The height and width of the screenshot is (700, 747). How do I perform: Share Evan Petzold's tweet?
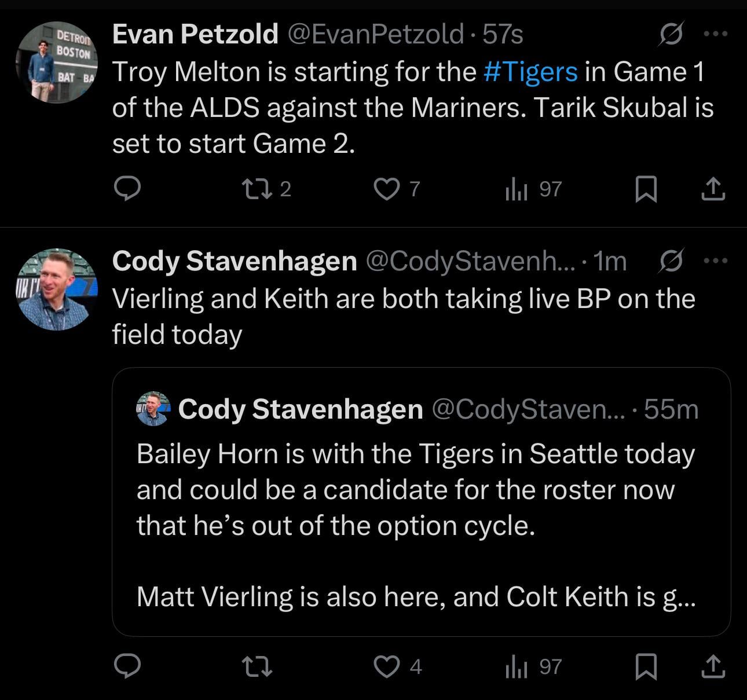[x=713, y=189]
